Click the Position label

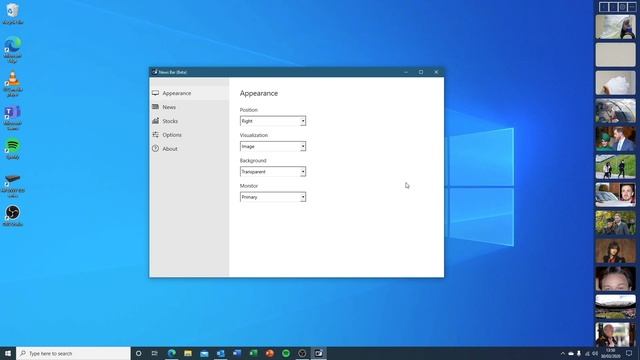pos(249,110)
